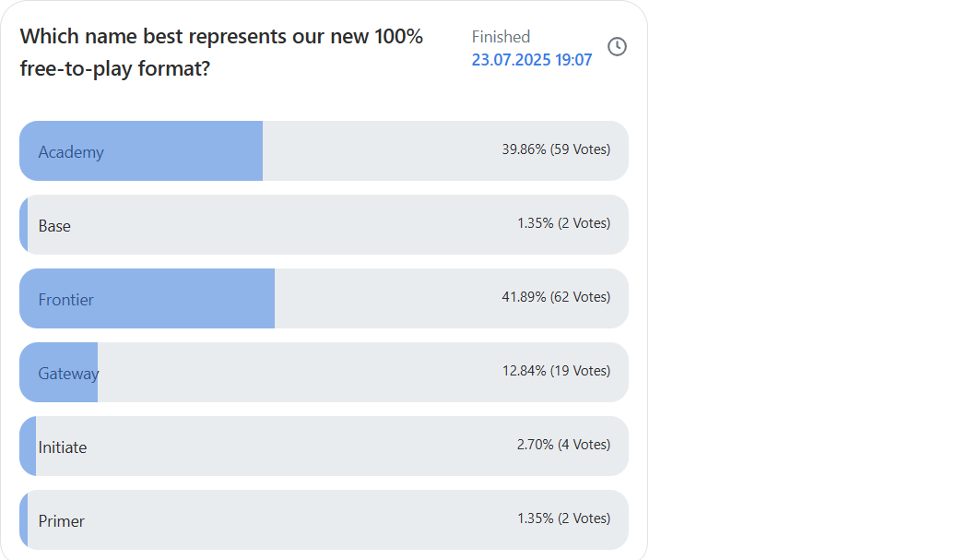Click the 2.70% (4 Votes) result text
Viewport: 980px width, 560px height.
(x=563, y=445)
